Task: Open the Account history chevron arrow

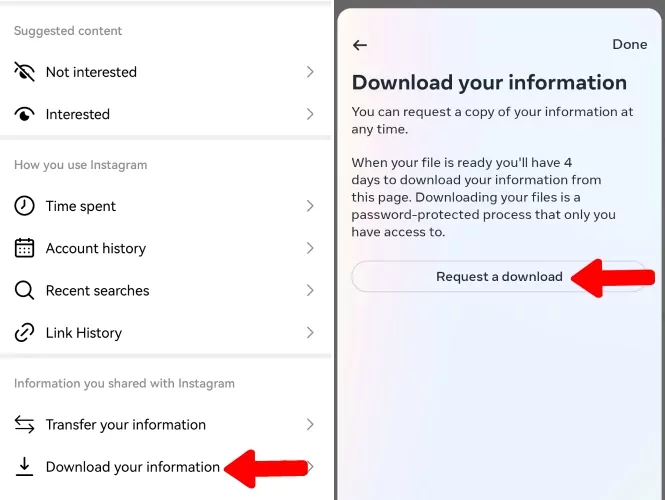Action: (x=310, y=248)
